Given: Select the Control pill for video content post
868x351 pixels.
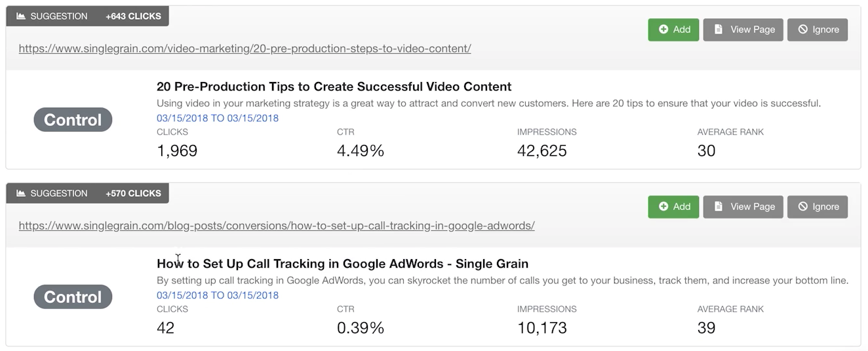Looking at the screenshot, I should 73,120.
